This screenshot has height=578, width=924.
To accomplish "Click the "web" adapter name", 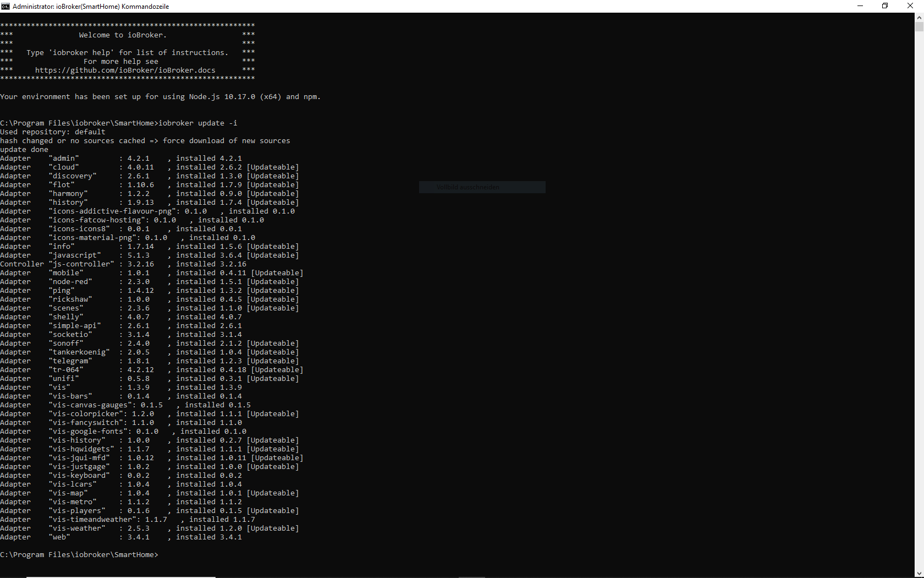I will (x=59, y=537).
